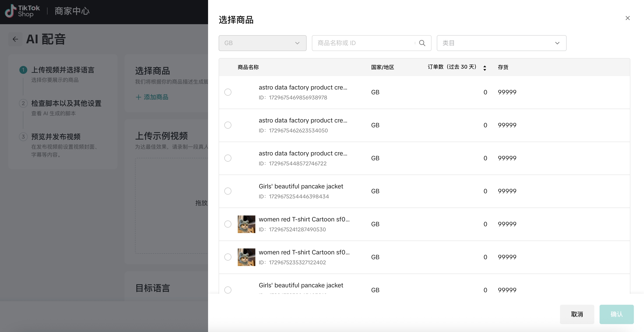Click the 类目 dropdown chevron arrow
Viewport: 644px width, 332px height.
(x=557, y=43)
